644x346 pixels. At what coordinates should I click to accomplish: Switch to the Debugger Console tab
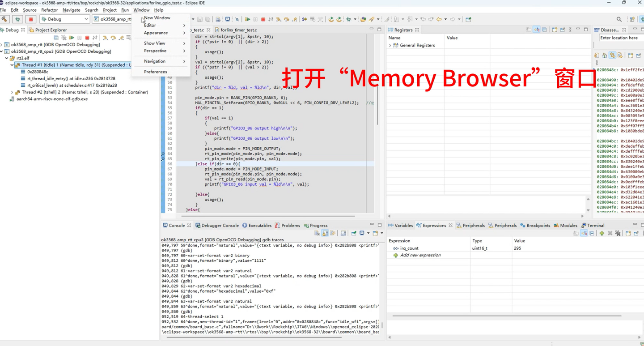click(x=217, y=226)
